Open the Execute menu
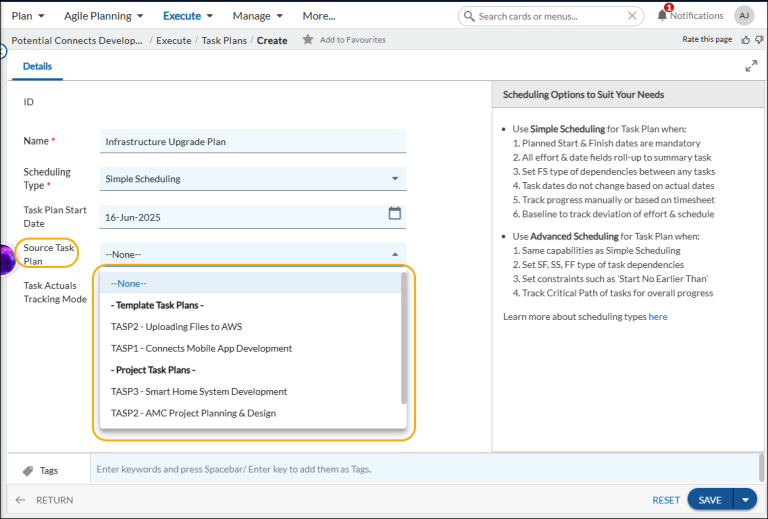This screenshot has width=768, height=519. click(188, 16)
